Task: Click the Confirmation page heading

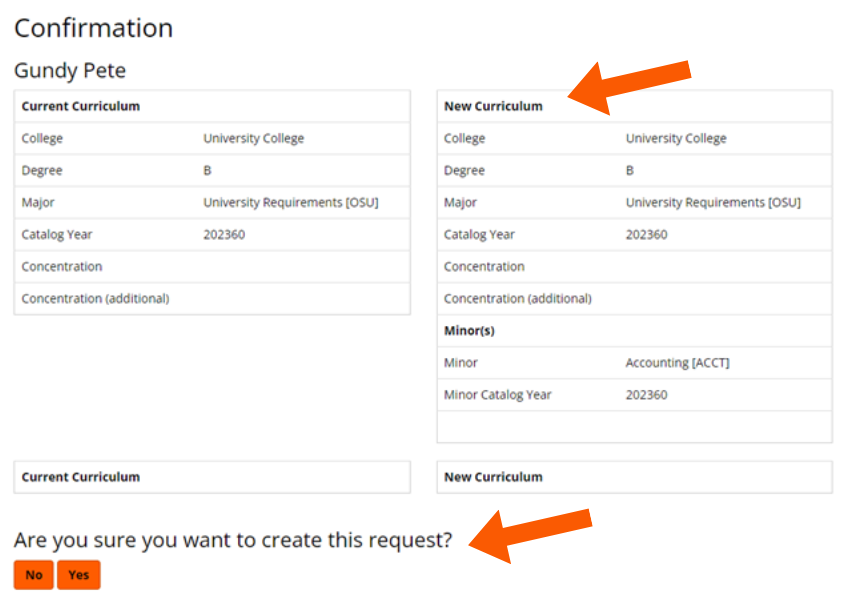Action: [x=93, y=28]
